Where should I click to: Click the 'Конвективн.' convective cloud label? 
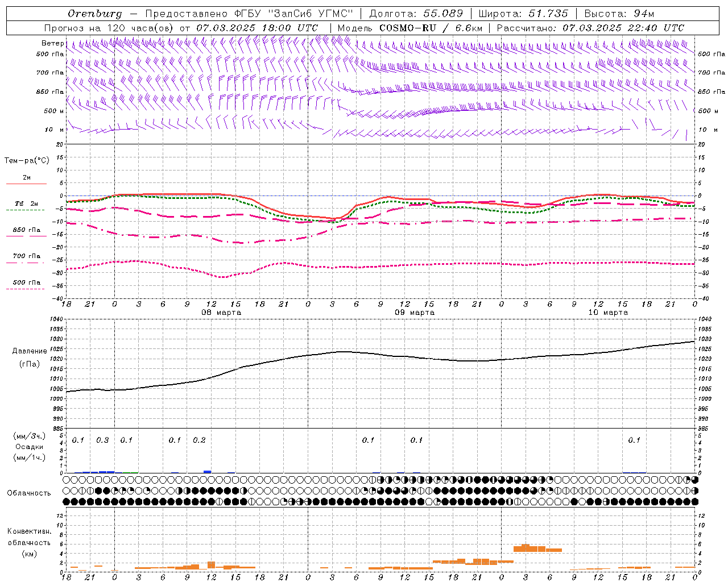[29, 531]
